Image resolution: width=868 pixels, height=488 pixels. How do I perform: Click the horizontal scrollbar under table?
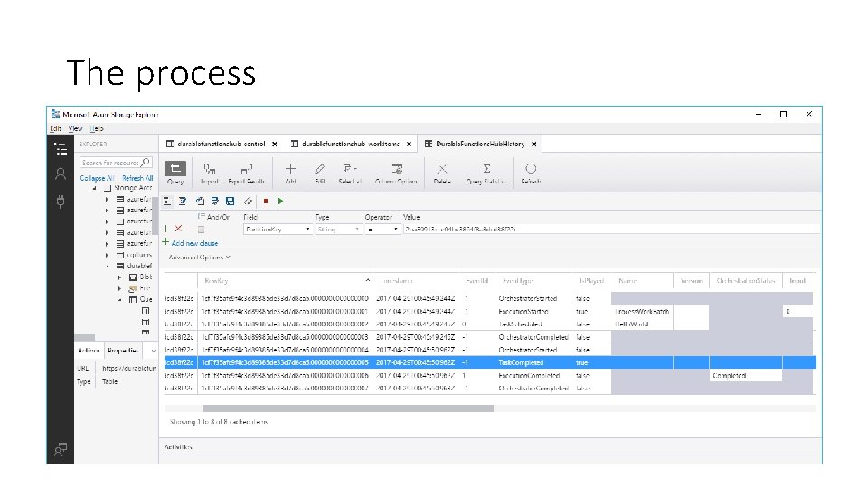point(347,408)
